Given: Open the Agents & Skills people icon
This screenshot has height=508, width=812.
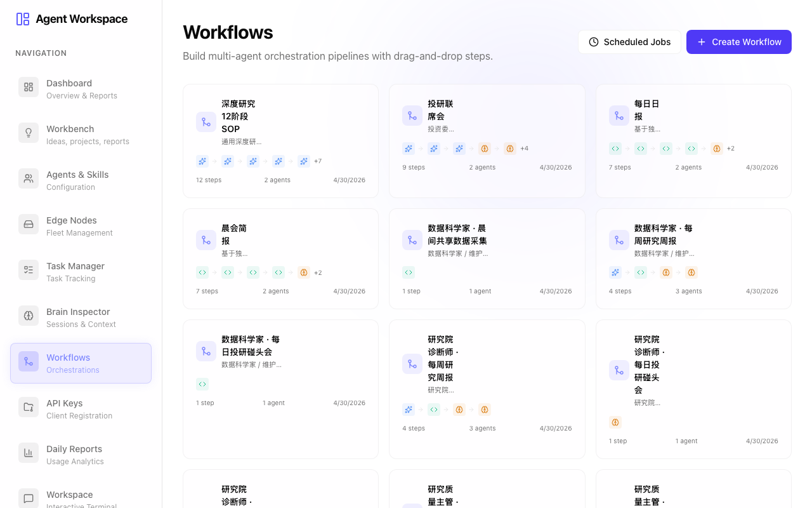Looking at the screenshot, I should [x=29, y=178].
